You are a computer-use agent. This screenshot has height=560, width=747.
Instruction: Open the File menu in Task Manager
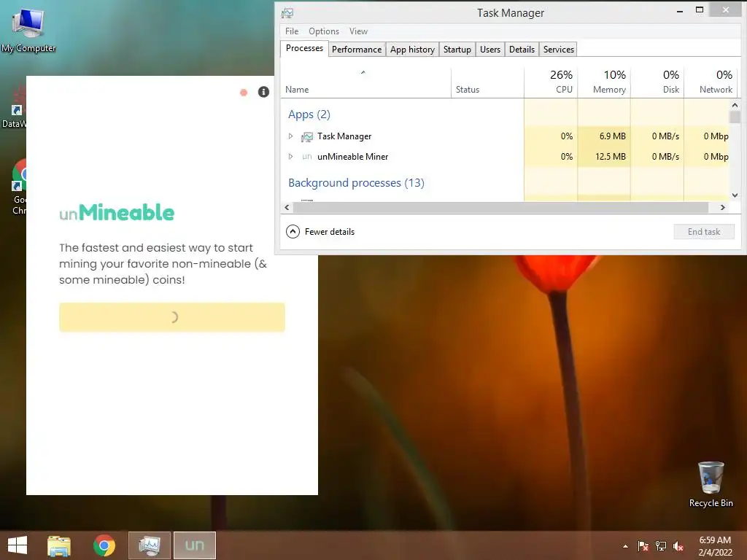(292, 31)
